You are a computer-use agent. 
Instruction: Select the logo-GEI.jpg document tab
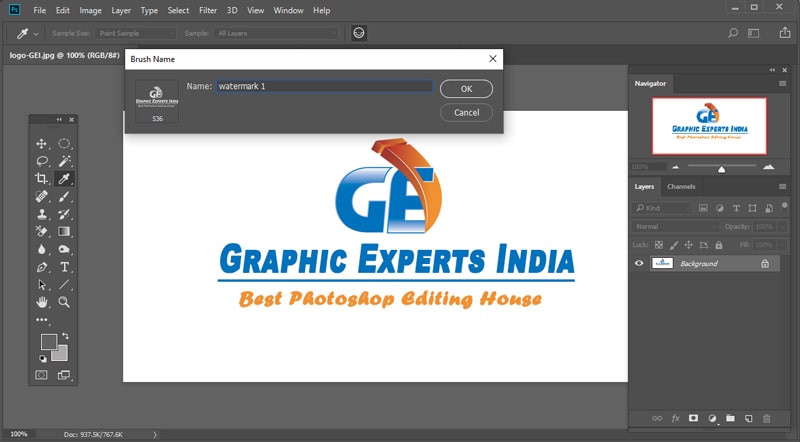64,55
